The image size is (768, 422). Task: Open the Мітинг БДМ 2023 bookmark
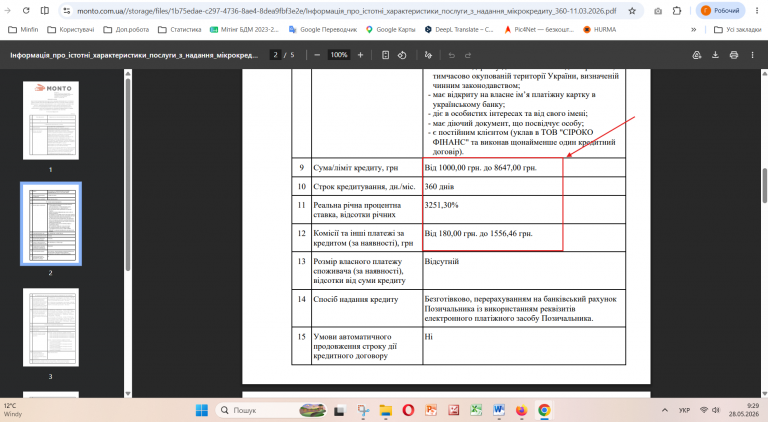pos(244,29)
